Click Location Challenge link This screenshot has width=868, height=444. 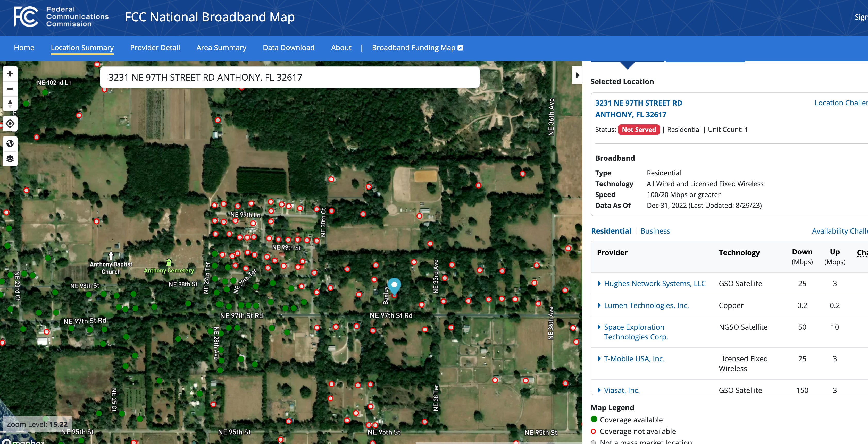pos(841,103)
